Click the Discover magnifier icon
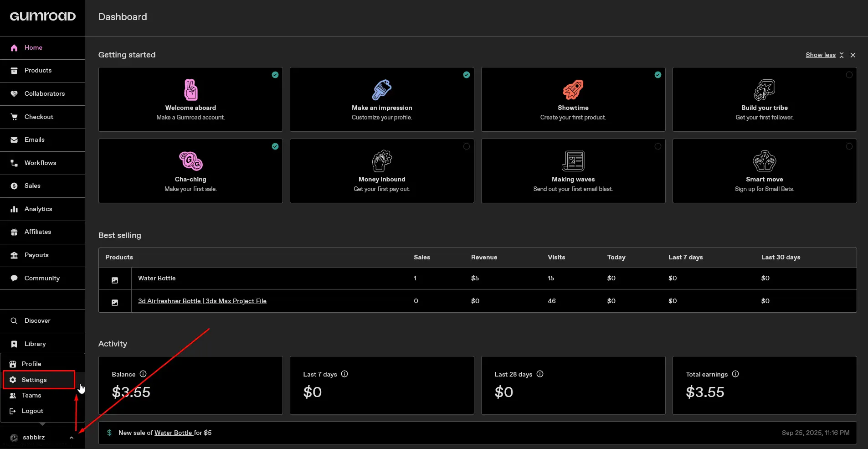 coord(14,321)
